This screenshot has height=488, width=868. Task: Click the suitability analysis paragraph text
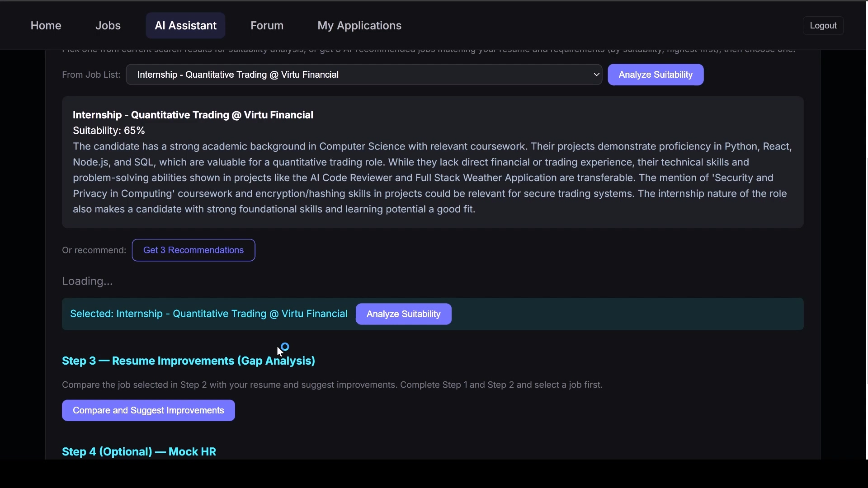(432, 178)
